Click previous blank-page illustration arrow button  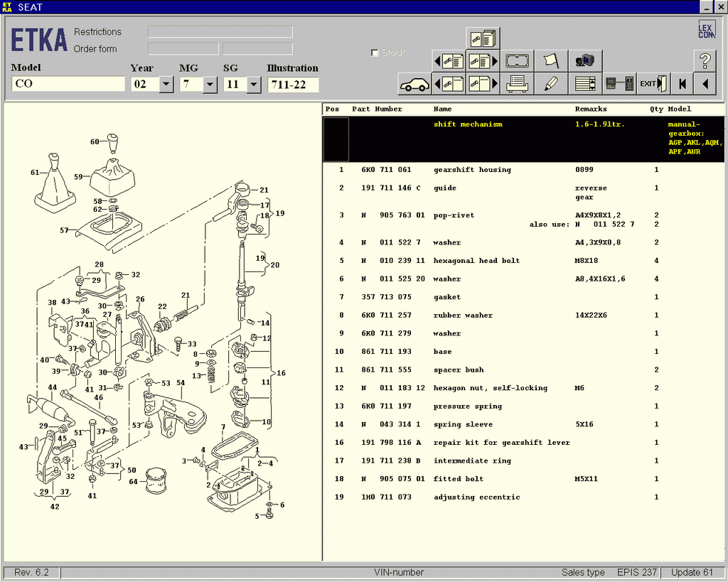[x=449, y=84]
